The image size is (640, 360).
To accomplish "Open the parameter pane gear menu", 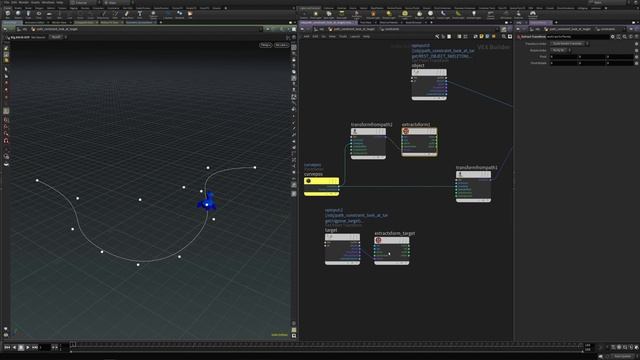I will 613,37.
